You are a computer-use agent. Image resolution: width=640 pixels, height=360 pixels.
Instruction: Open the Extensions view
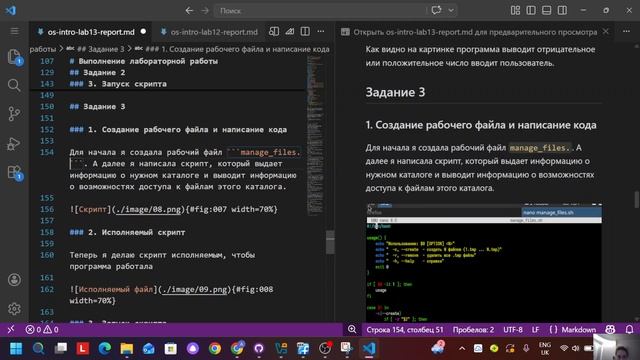14,173
